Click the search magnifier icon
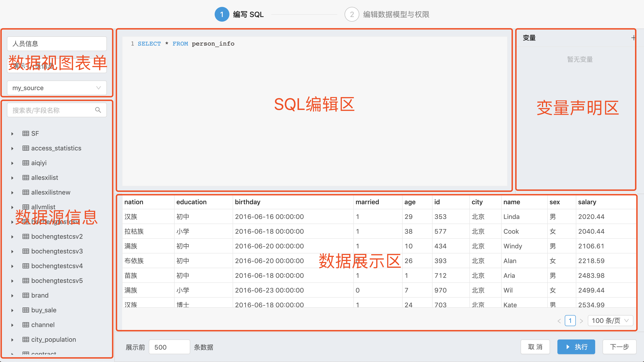The width and height of the screenshot is (644, 362). (98, 110)
